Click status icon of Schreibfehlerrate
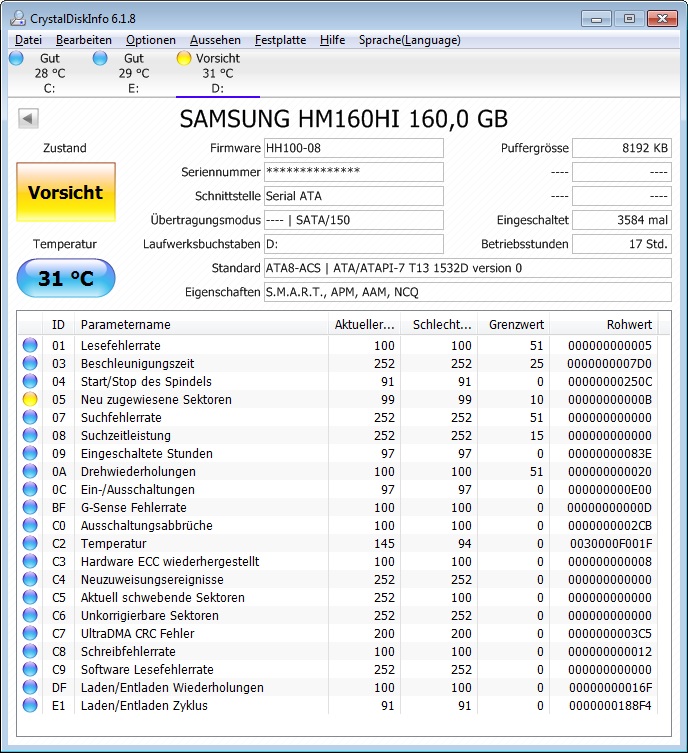This screenshot has width=688, height=753. tap(30, 652)
